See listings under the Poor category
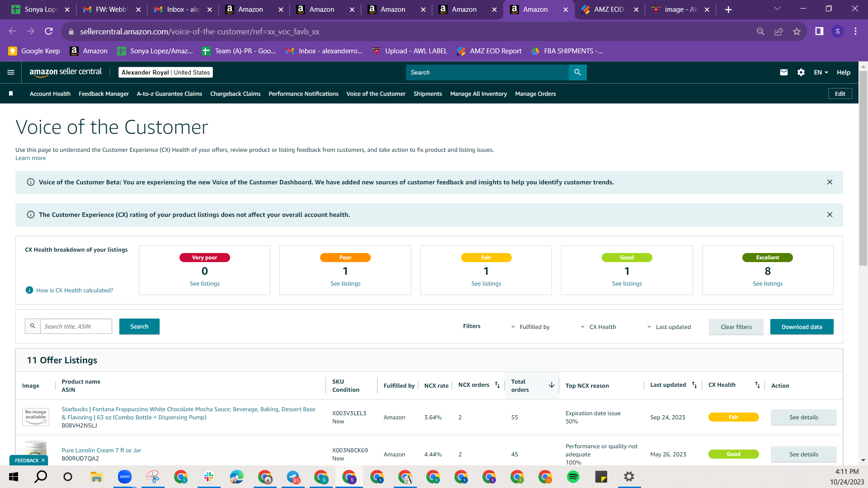This screenshot has height=488, width=868. tap(345, 283)
